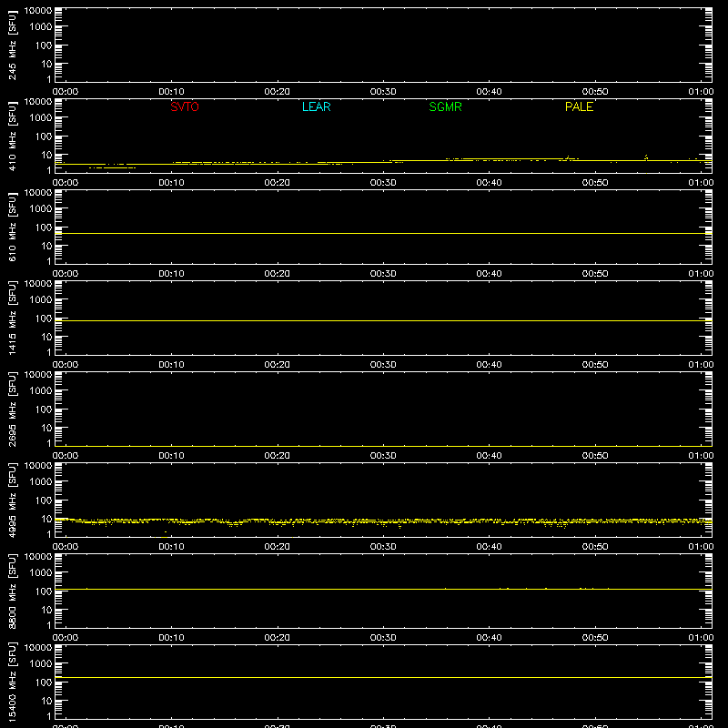The height and width of the screenshot is (728, 728).
Task: Select the 410 MHz [SFU] axis title
Action: click(12, 136)
